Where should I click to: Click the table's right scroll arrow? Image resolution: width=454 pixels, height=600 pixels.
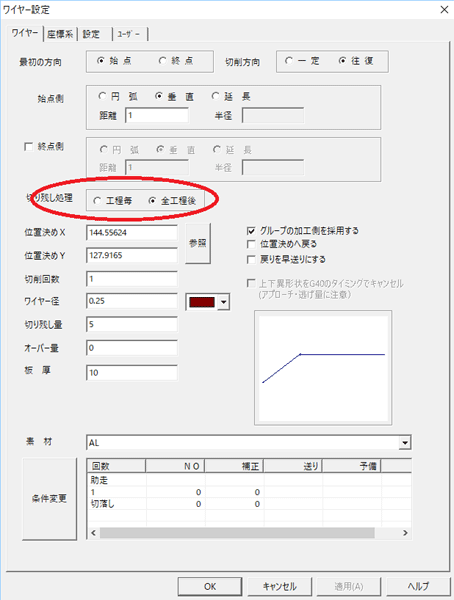pyautogui.click(x=405, y=533)
